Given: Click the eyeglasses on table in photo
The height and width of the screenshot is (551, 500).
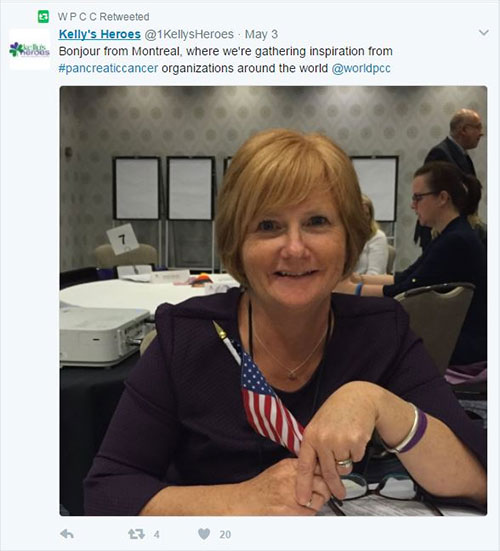Looking at the screenshot, I should point(385,488).
